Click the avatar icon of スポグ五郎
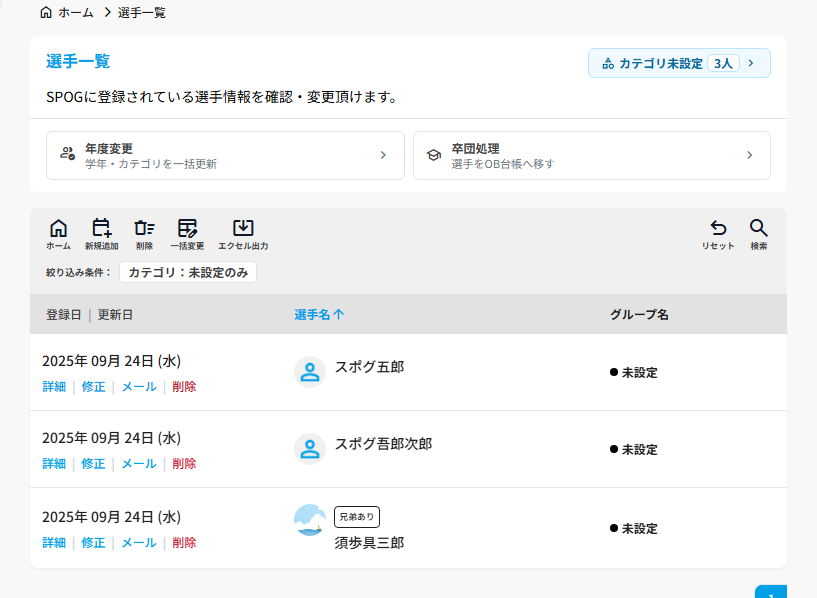817x598 pixels. [x=310, y=372]
